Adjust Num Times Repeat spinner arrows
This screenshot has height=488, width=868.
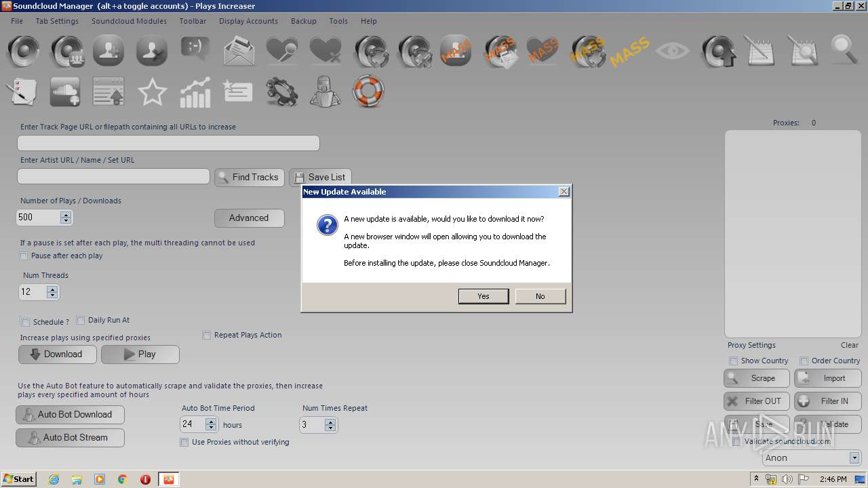pyautogui.click(x=330, y=425)
